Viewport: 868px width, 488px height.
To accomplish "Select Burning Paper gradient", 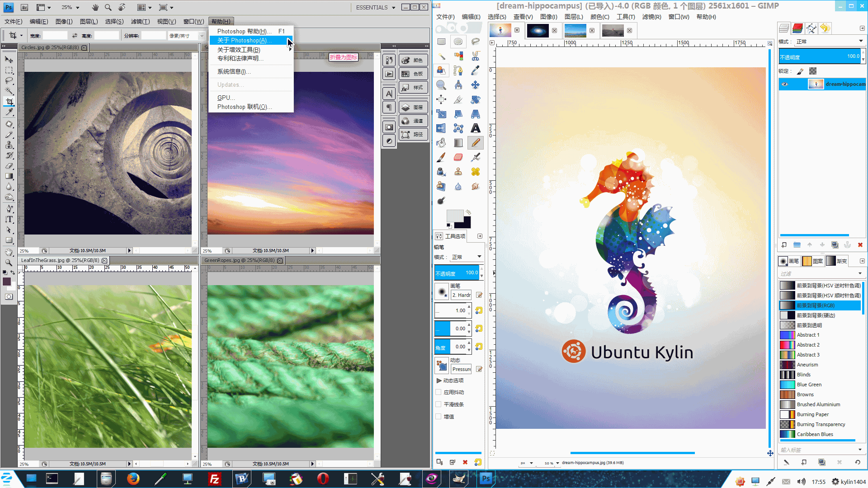I will click(820, 414).
